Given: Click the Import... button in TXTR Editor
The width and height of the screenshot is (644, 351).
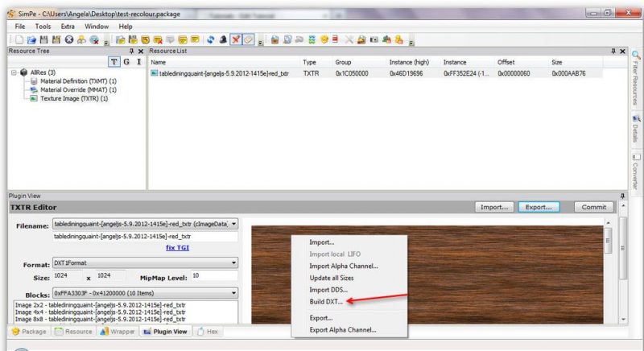Looking at the screenshot, I should [x=494, y=208].
